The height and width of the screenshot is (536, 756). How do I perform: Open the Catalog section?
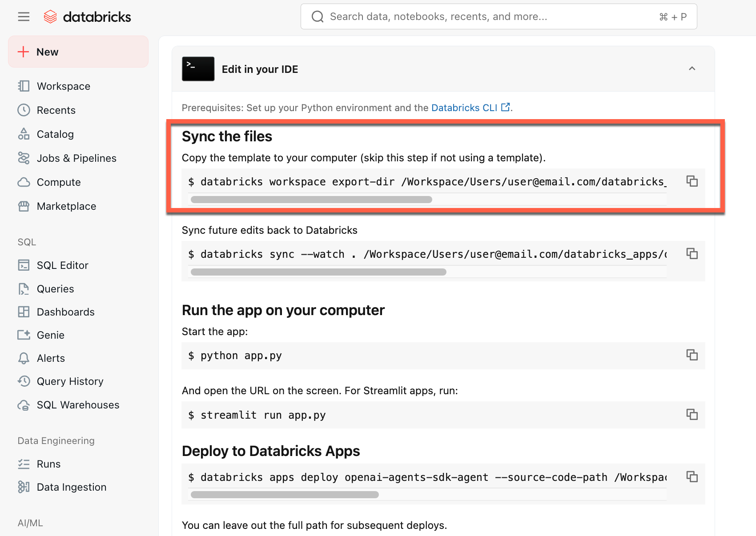(x=55, y=134)
